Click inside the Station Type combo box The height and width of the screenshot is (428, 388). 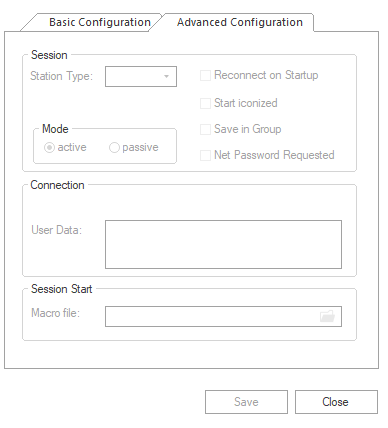coord(141,77)
